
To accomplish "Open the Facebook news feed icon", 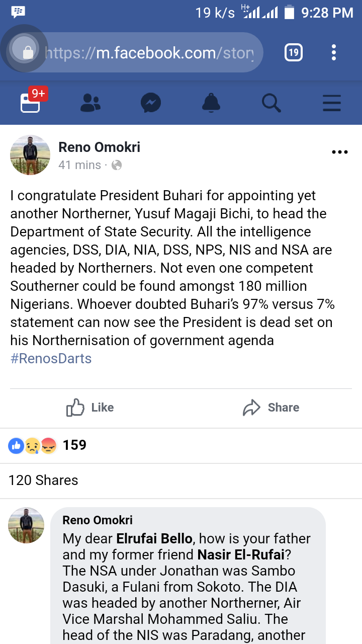I will tap(30, 103).
